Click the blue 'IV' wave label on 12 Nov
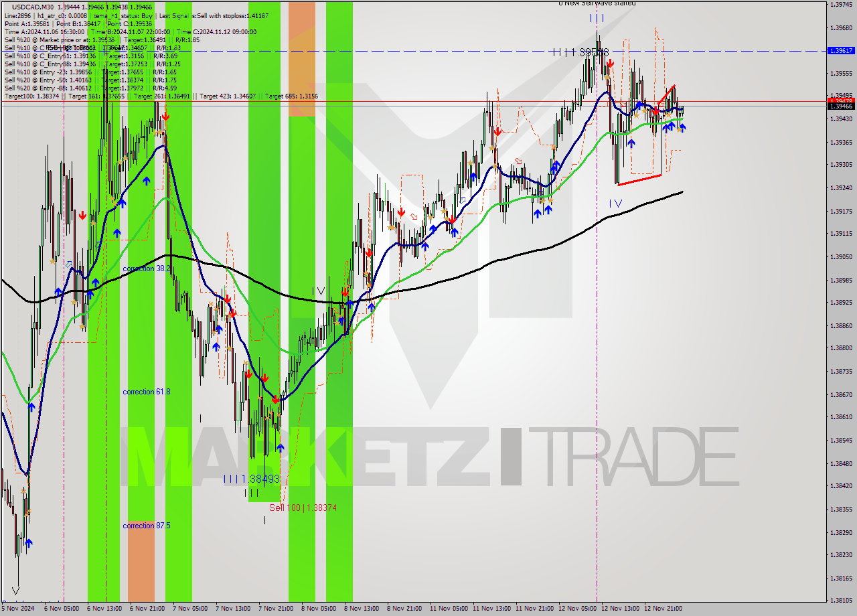 pyautogui.click(x=615, y=203)
